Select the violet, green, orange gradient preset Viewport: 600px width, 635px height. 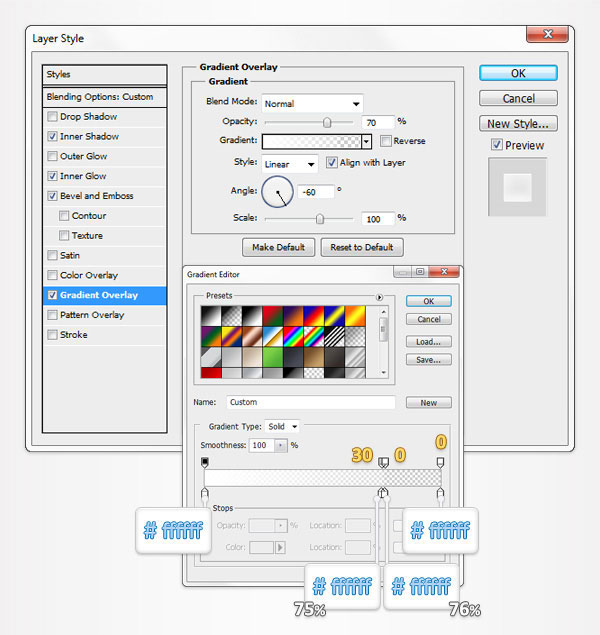(x=211, y=337)
